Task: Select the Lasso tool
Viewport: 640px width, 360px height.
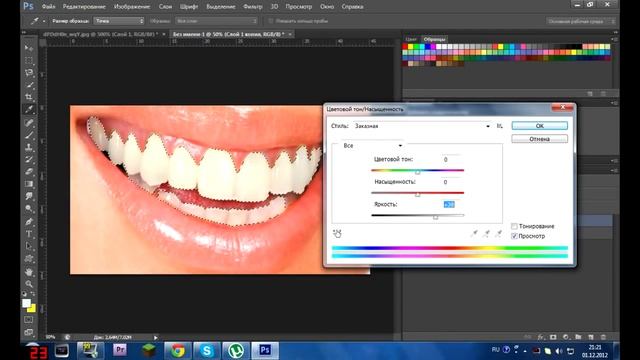Action: 29,73
